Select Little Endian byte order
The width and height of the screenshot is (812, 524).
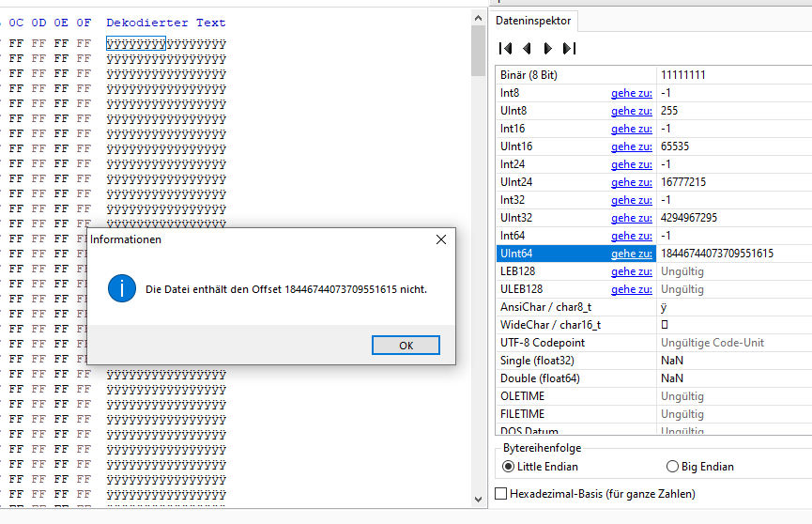pos(508,467)
